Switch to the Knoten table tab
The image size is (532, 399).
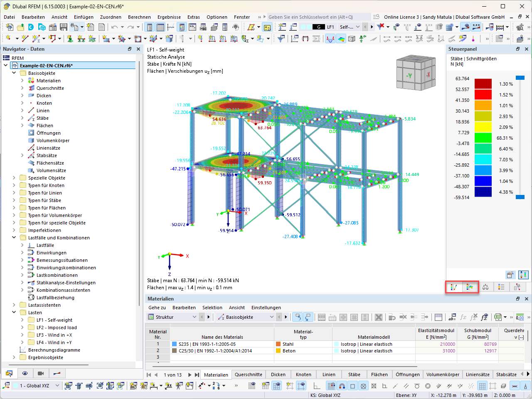coord(303,374)
